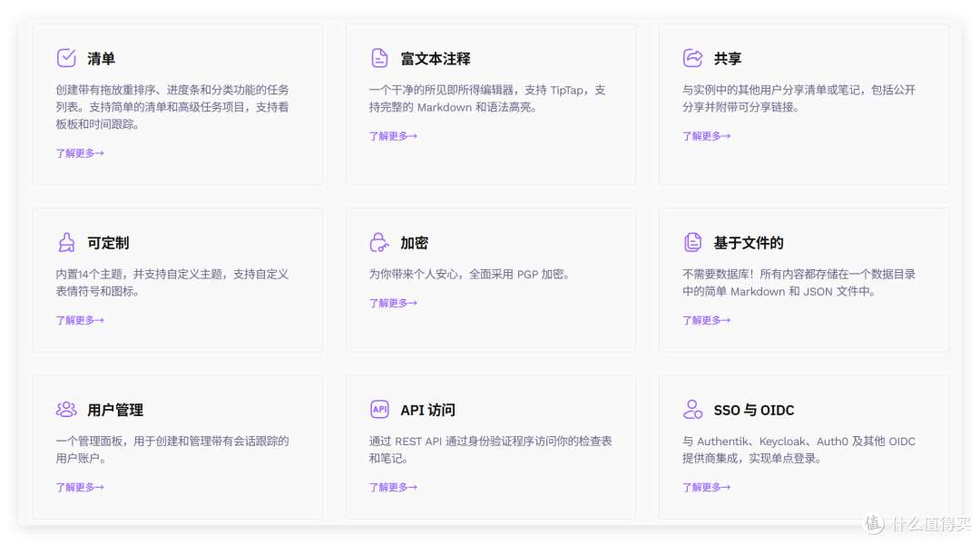Screen dimensions: 980x544
Task: Click description text starting 创建带有拖放重排序
Action: pos(172,107)
